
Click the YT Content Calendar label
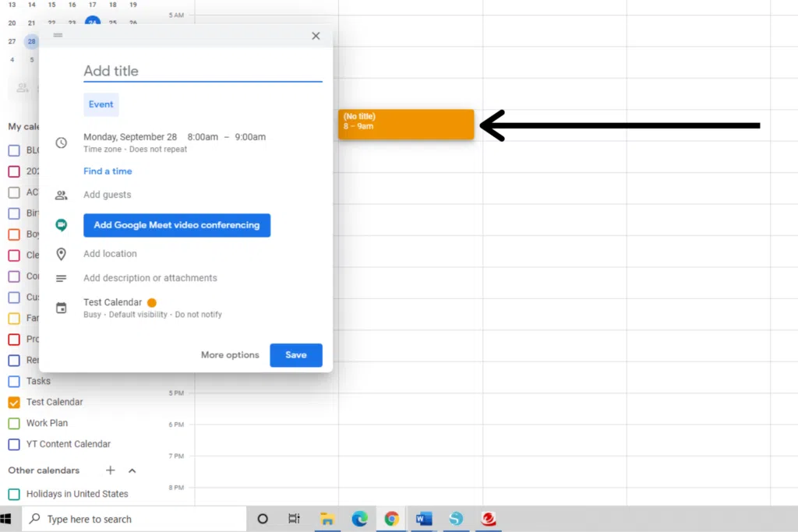[69, 443]
